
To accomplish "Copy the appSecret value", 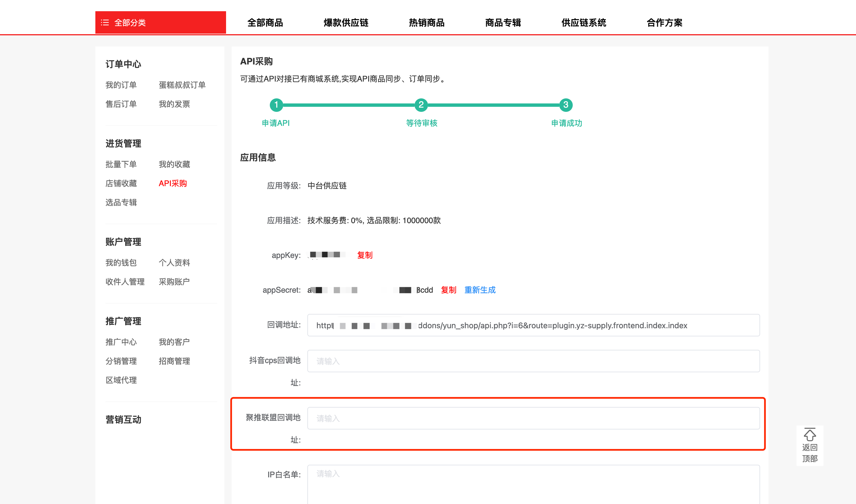I will tap(448, 290).
